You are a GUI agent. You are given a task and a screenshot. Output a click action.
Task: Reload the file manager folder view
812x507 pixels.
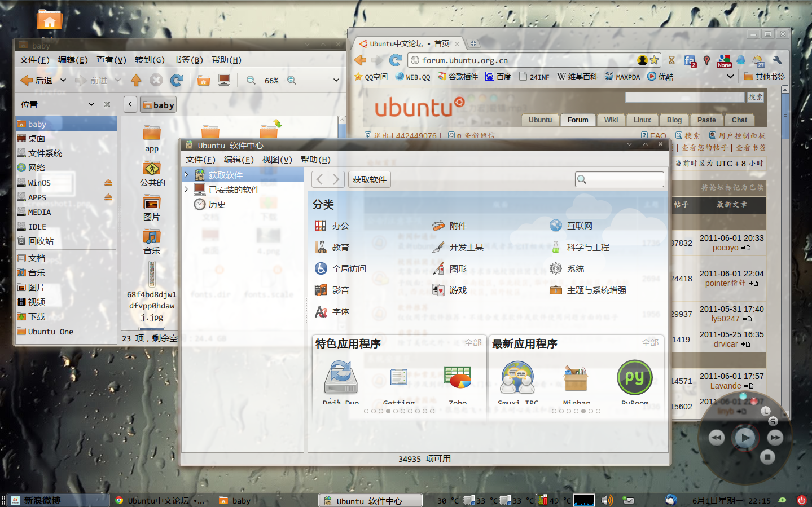177,81
